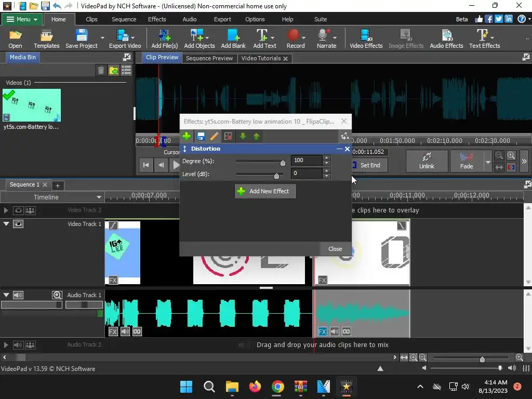Expand Audio Track 2 triangle
Screen dimensions: 532x399
(x=6, y=345)
